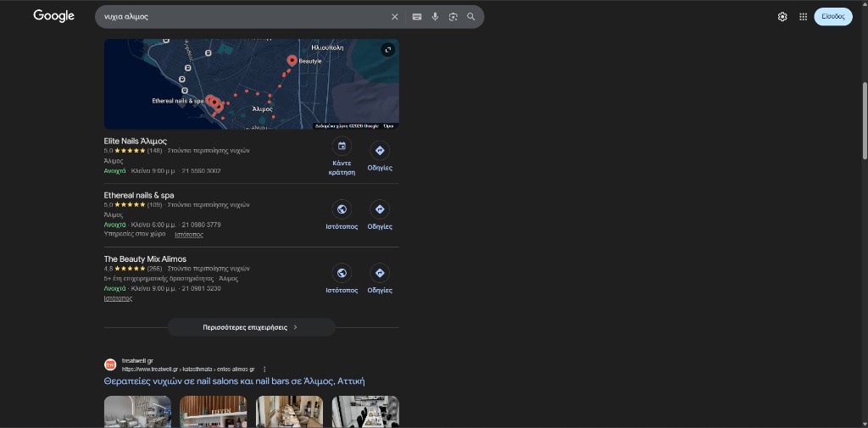Viewport: 868px width, 428px height.
Task: Click Περισσότερες επιχειρήσεις button
Action: (251, 327)
